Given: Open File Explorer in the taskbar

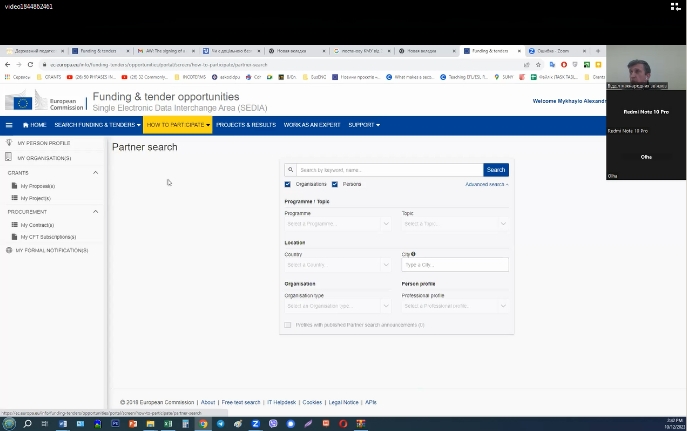Looking at the screenshot, I should click(150, 424).
